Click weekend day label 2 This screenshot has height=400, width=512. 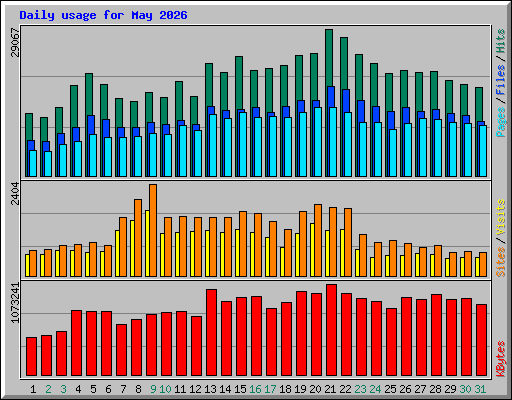tap(48, 389)
